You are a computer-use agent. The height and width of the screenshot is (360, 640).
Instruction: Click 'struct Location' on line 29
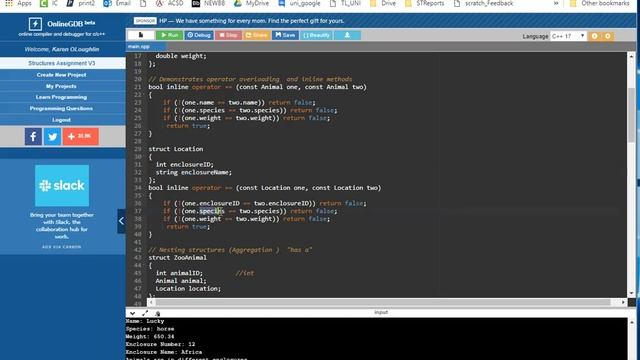click(x=176, y=149)
